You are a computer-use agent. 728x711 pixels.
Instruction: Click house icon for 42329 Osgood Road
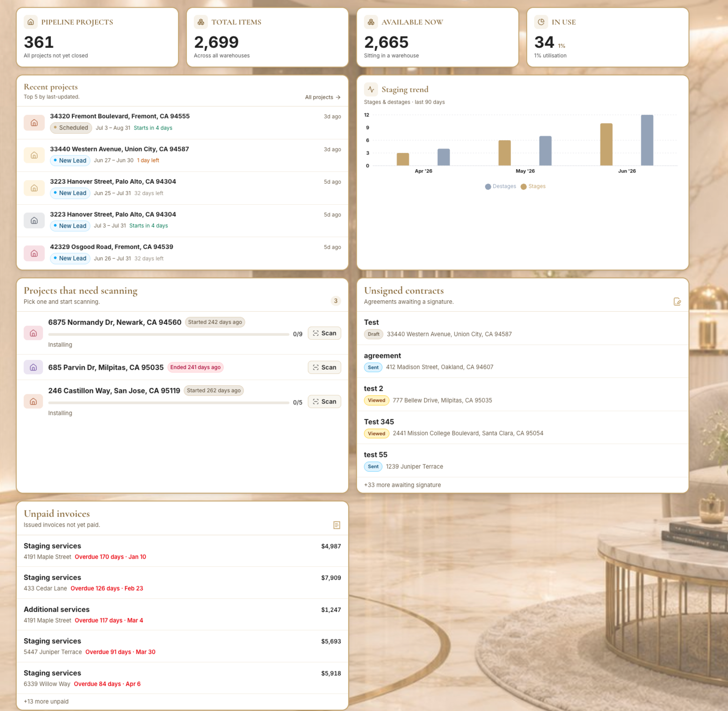[x=34, y=253]
